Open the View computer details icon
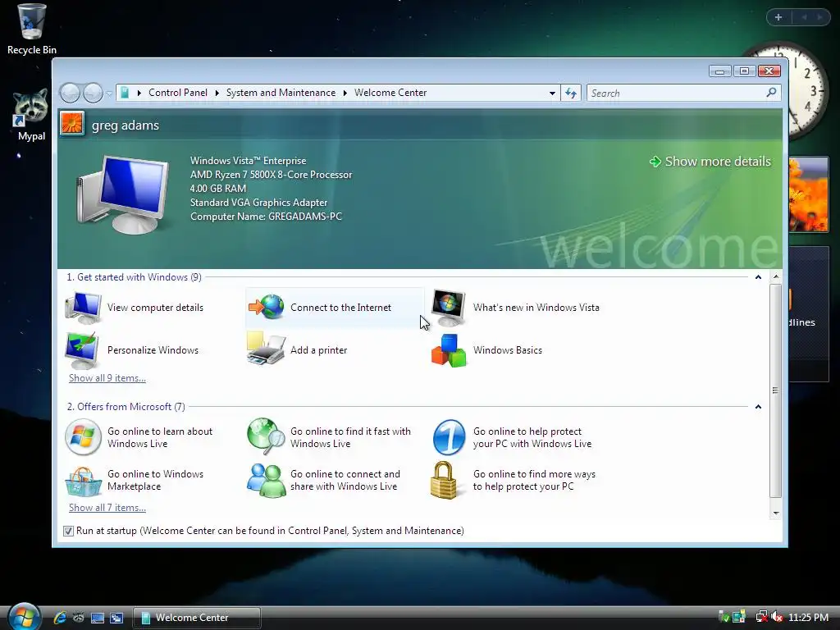Viewport: 840px width, 630px height. coord(83,308)
